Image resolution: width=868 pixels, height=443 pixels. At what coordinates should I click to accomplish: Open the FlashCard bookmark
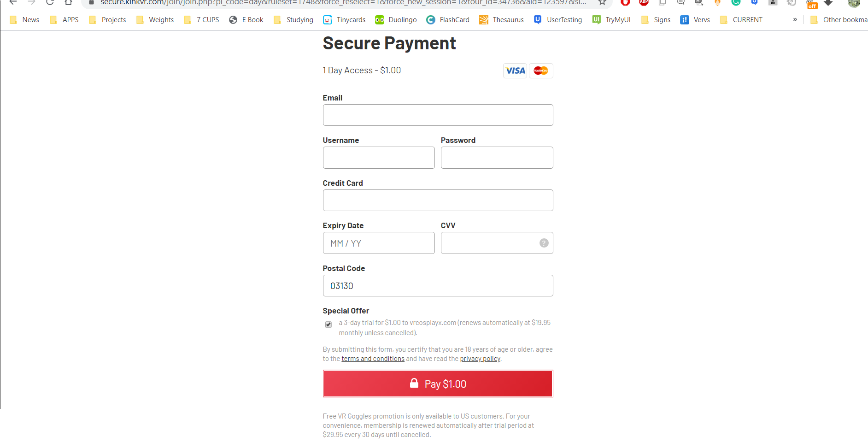tap(448, 20)
